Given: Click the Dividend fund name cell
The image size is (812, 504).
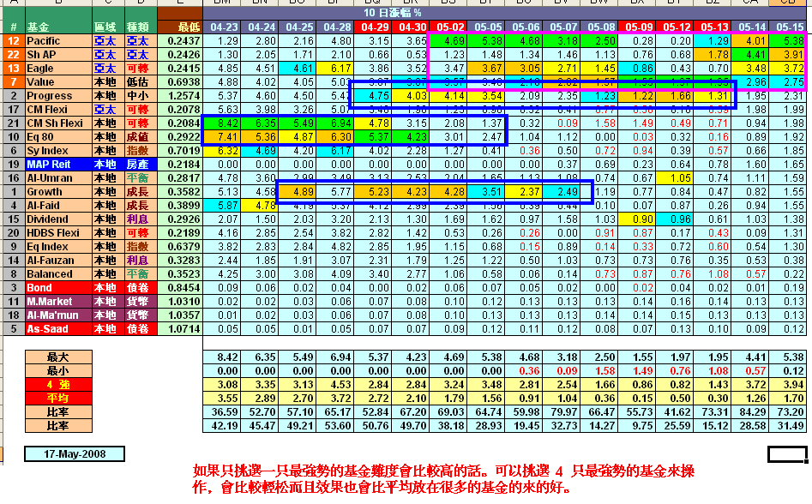Looking at the screenshot, I should (x=58, y=219).
